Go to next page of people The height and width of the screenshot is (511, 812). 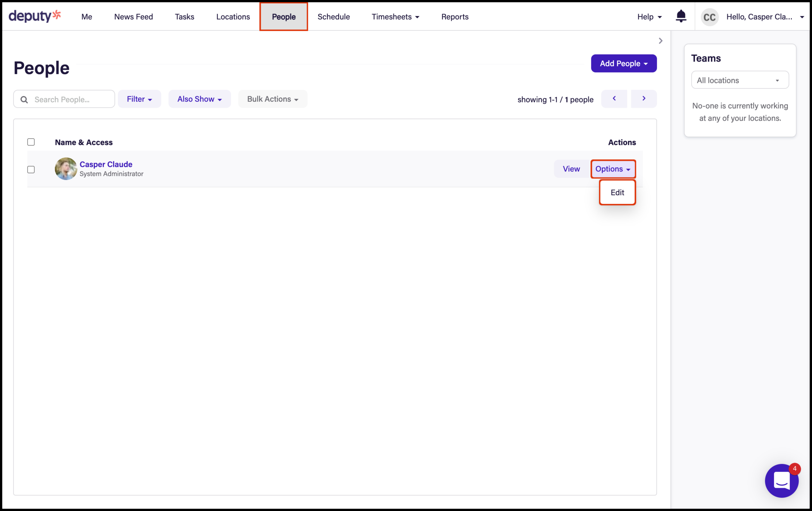coord(643,99)
